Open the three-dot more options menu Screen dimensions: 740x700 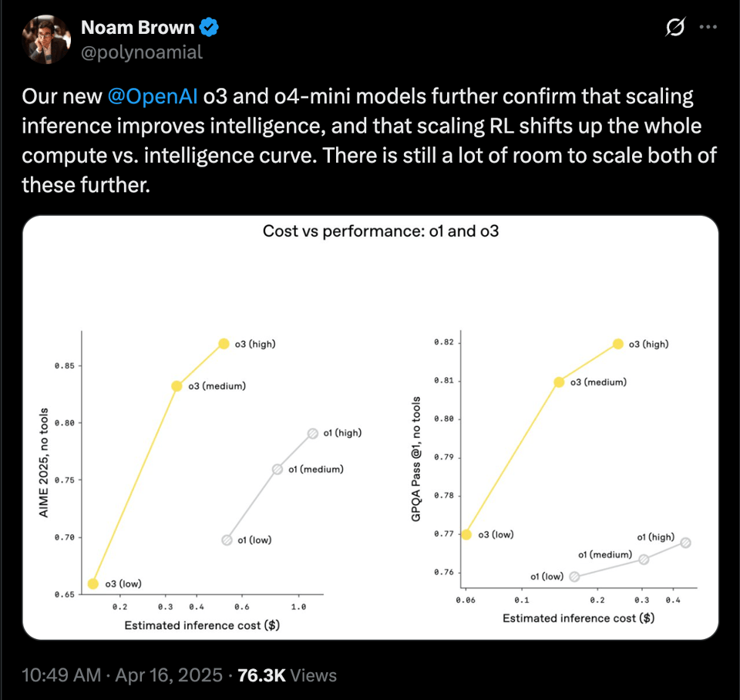(x=708, y=27)
